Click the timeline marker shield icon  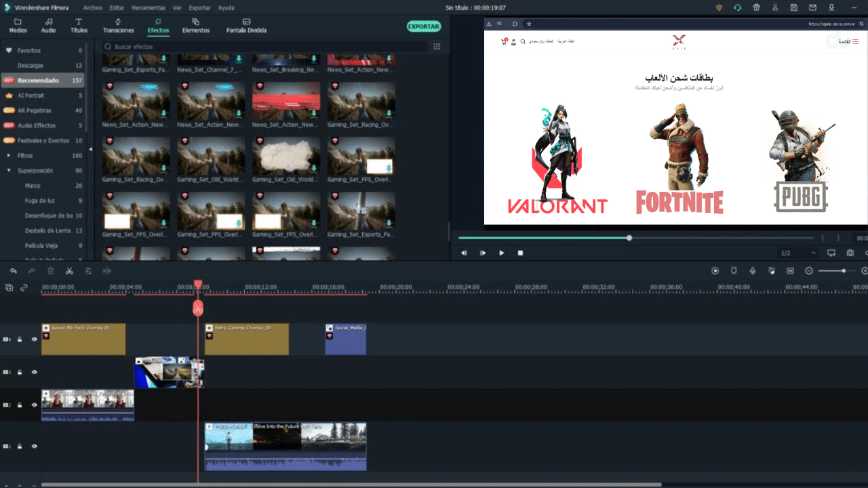733,271
